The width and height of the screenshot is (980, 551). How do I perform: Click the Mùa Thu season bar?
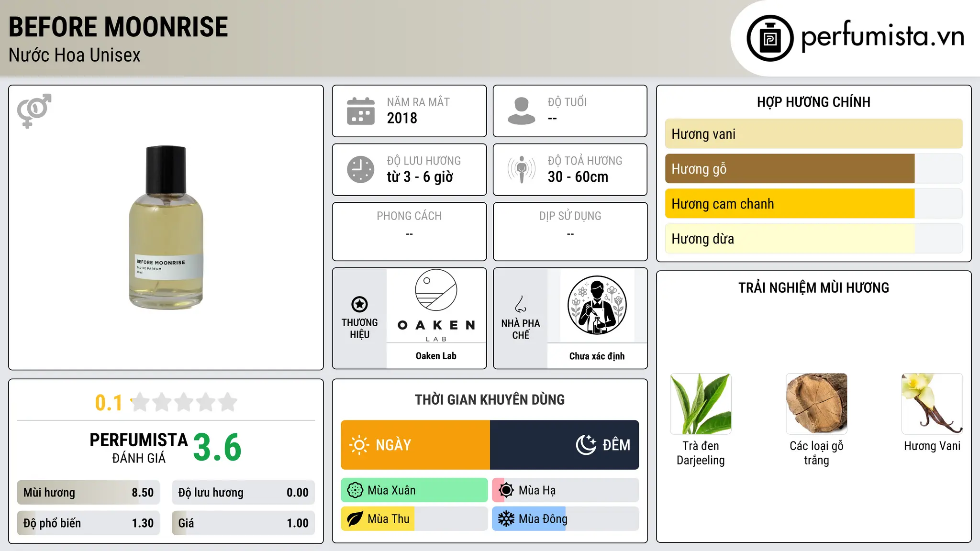coord(414,519)
